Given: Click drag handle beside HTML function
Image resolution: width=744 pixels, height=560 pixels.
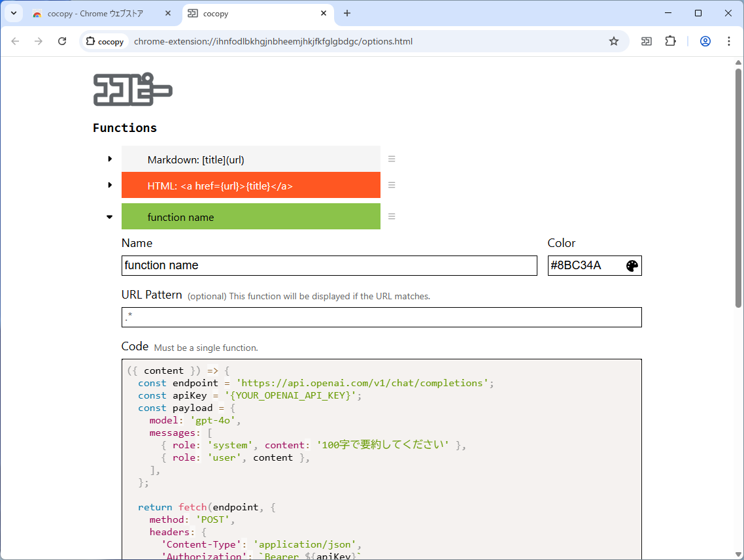Looking at the screenshot, I should click(x=392, y=185).
